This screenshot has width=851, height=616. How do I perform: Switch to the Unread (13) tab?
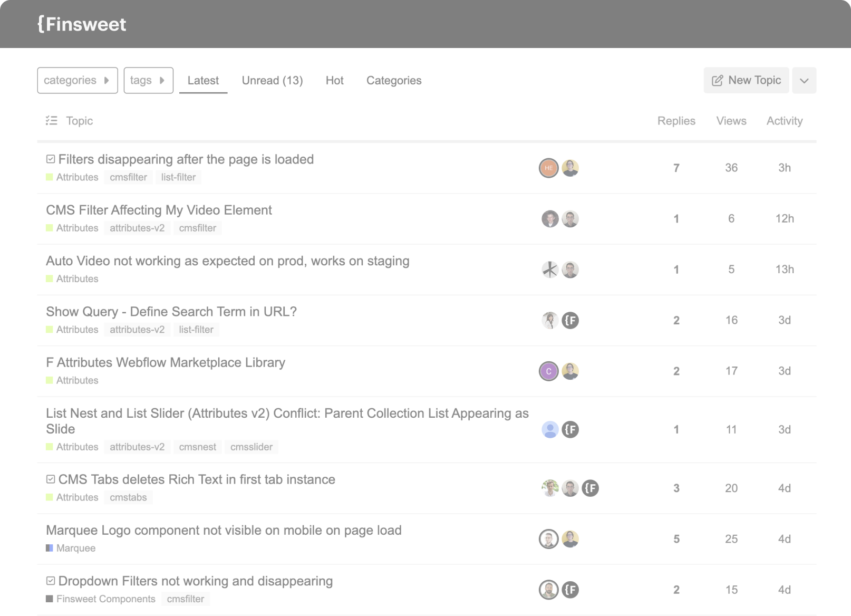pos(272,80)
